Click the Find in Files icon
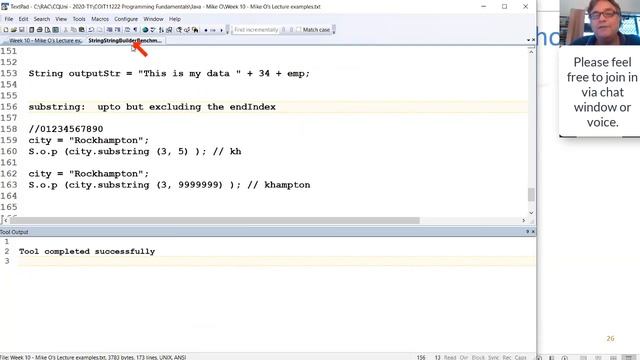 coord(195,30)
